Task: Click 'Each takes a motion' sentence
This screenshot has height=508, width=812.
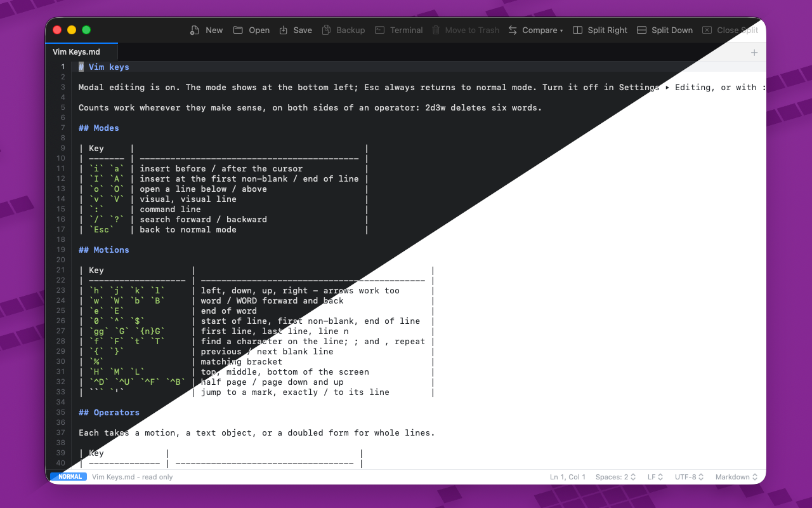Action: coord(257,432)
